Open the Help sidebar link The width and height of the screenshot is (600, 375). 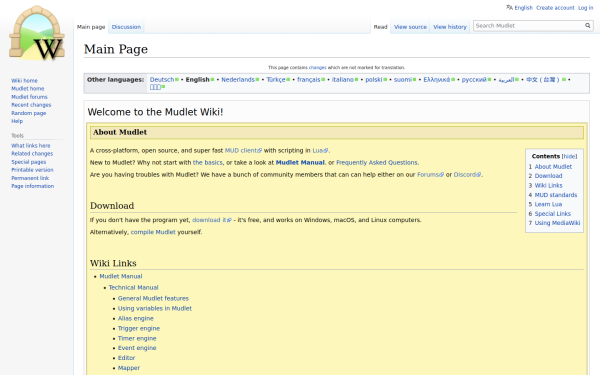pos(17,121)
